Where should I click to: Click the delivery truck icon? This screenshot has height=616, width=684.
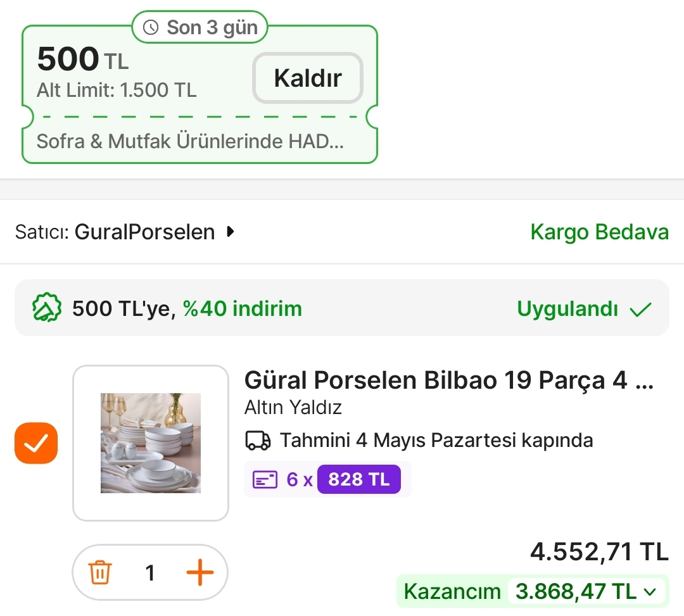(x=258, y=440)
